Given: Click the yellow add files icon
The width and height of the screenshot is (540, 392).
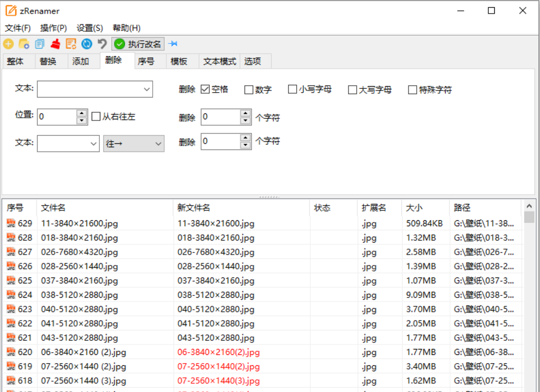Looking at the screenshot, I should [8, 44].
